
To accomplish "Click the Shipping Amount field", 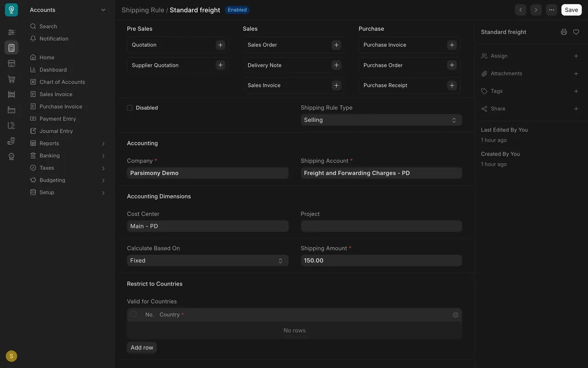I will [x=381, y=261].
